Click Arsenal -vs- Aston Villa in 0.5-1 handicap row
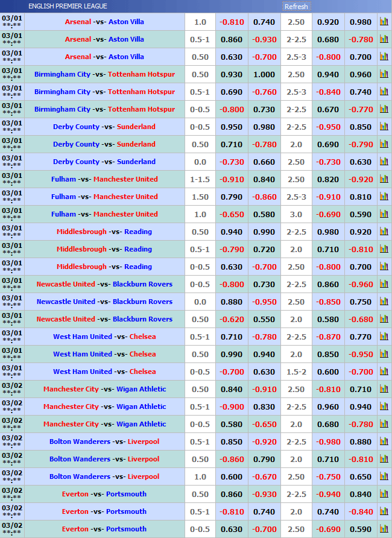Screen dimensions: 392x538 (104, 39)
